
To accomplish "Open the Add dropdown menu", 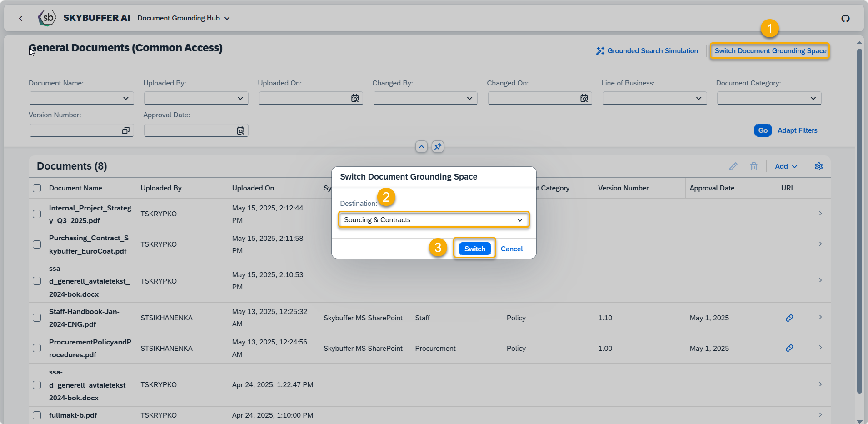I will [786, 166].
